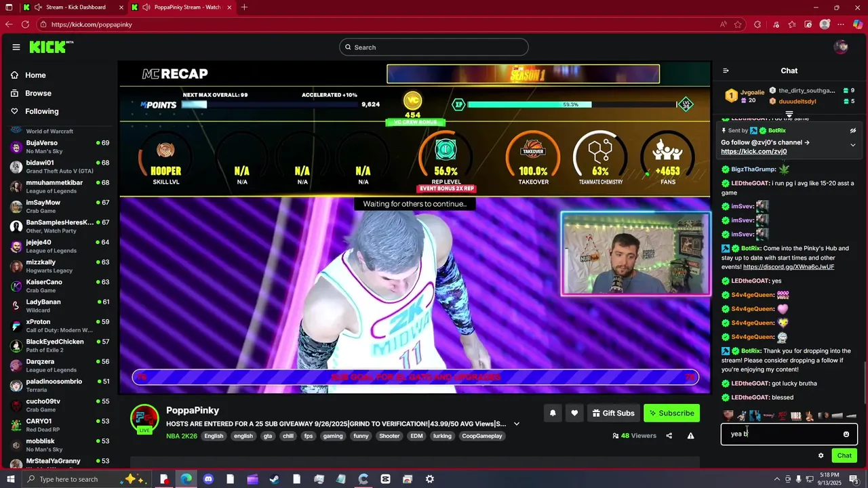Click the NBA 2K26 category link
The image size is (868, 488).
point(182,436)
